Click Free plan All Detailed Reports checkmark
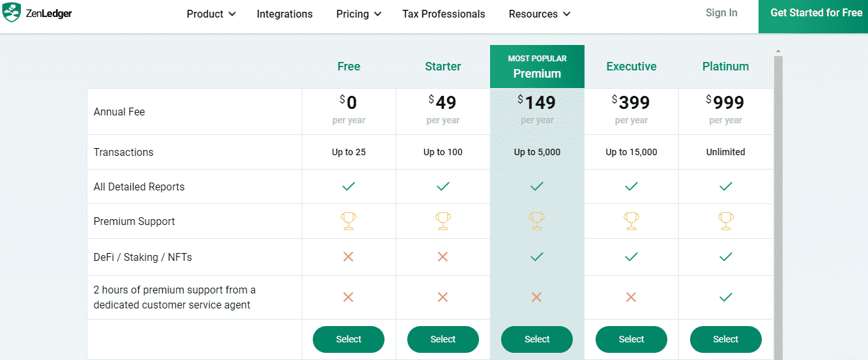 (x=349, y=187)
